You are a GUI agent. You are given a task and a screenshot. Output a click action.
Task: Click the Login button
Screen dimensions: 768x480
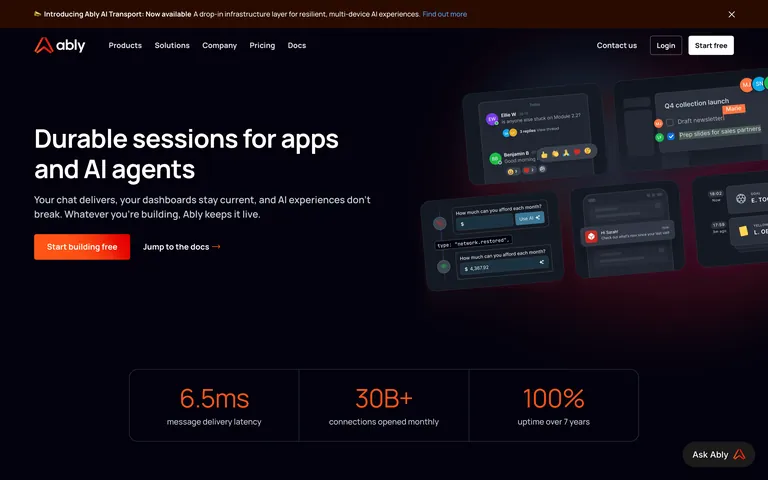tap(666, 45)
